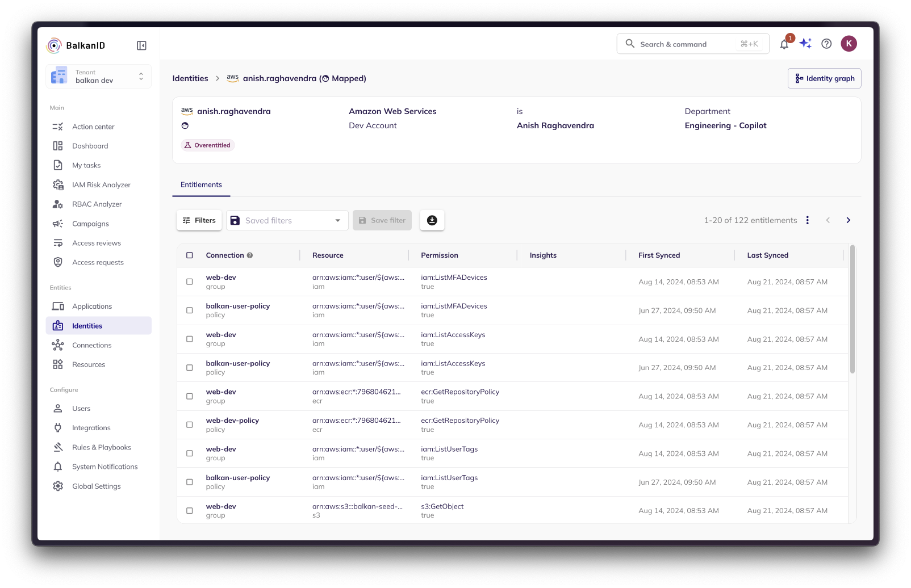
Task: Check the balkan-user-policy iam:ListMFADevices row checkbox
Action: coord(190,310)
